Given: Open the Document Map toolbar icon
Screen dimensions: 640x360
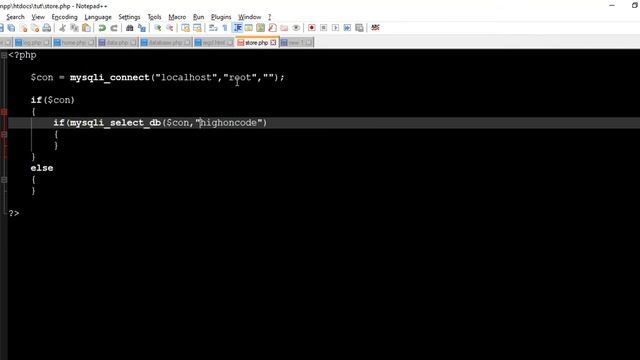Looking at the screenshot, I should 260,28.
